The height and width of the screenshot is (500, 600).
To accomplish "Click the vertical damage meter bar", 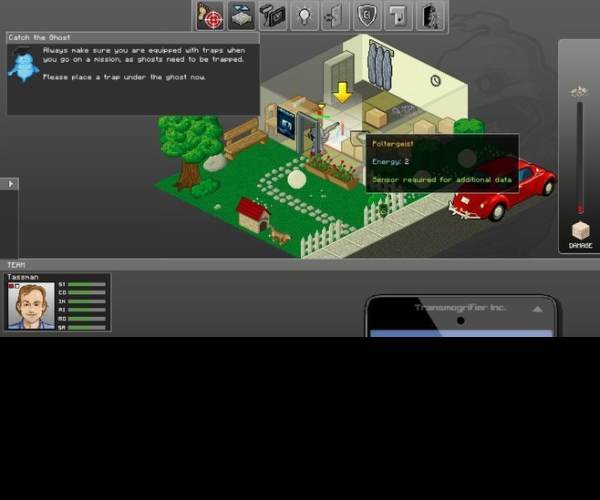I will [580, 158].
